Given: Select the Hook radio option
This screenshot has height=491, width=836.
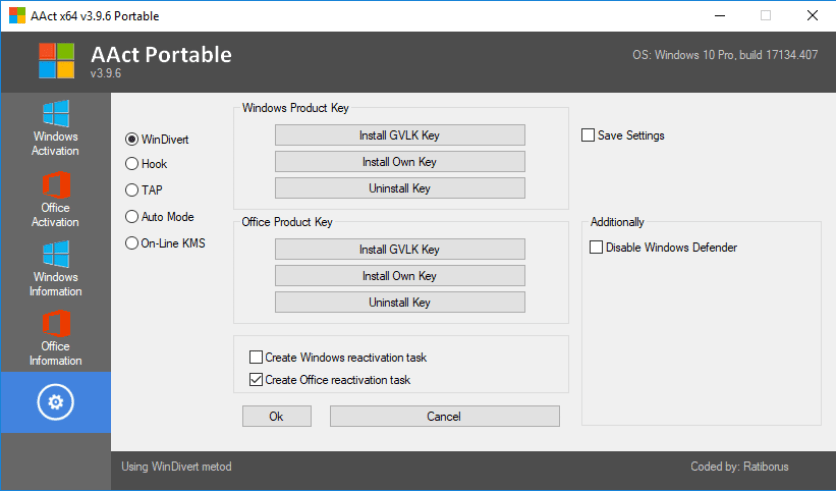Looking at the screenshot, I should tap(132, 164).
